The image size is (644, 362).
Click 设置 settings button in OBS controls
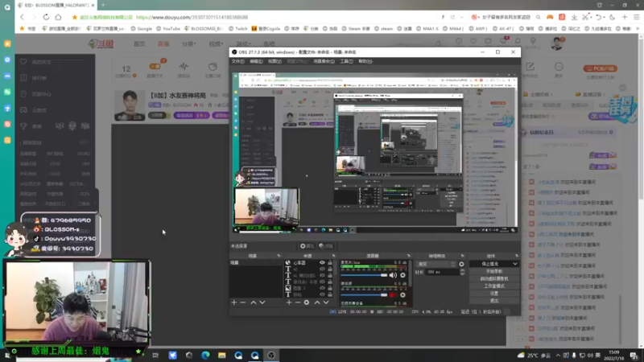(494, 294)
